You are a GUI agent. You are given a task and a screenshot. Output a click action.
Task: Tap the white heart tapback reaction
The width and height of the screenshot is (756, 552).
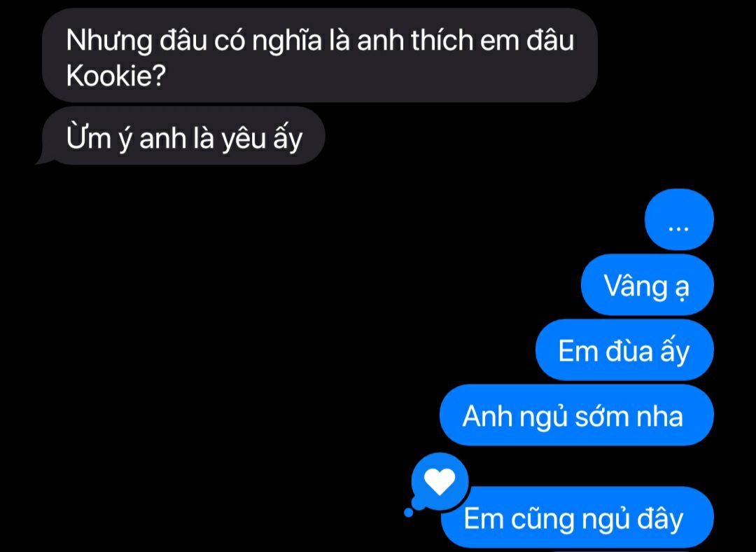(440, 481)
